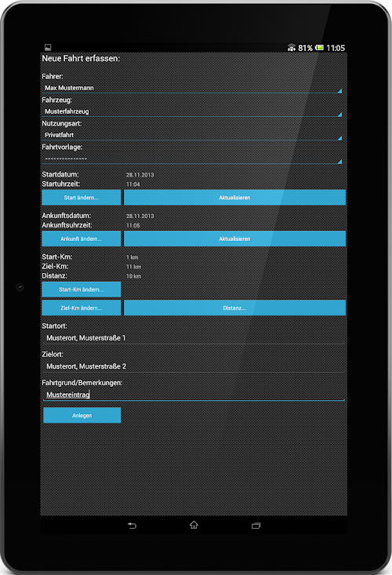This screenshot has height=575, width=392.
Task: Click Aktualisieren next to Start ändern
Action: [234, 198]
